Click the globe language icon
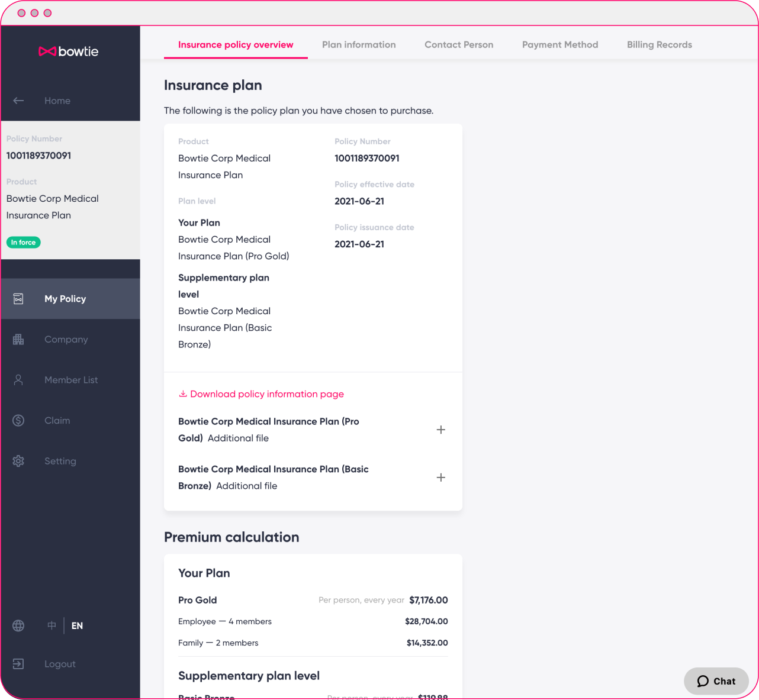759x700 pixels. tap(18, 625)
